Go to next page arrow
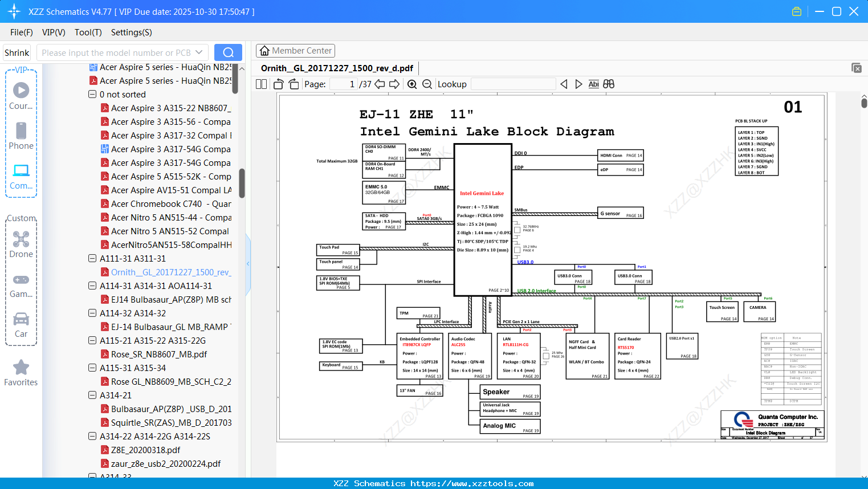Screen dimensions: 868x489 pyautogui.click(x=394, y=84)
